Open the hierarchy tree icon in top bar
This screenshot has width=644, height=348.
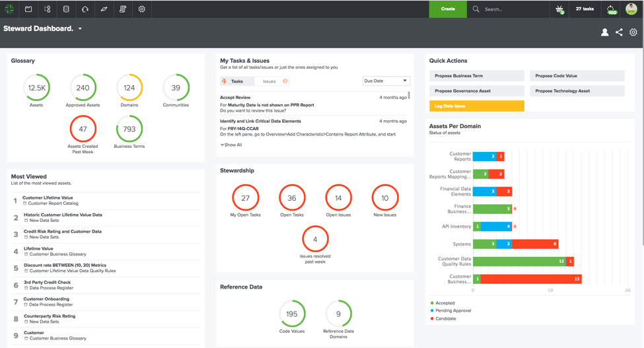click(x=48, y=9)
